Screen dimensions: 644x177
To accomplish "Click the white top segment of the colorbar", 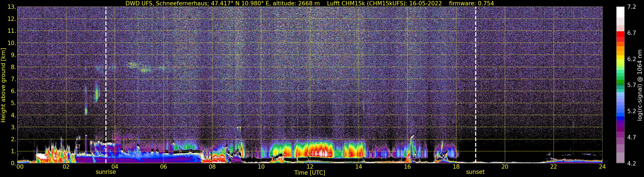I will 620,12.
